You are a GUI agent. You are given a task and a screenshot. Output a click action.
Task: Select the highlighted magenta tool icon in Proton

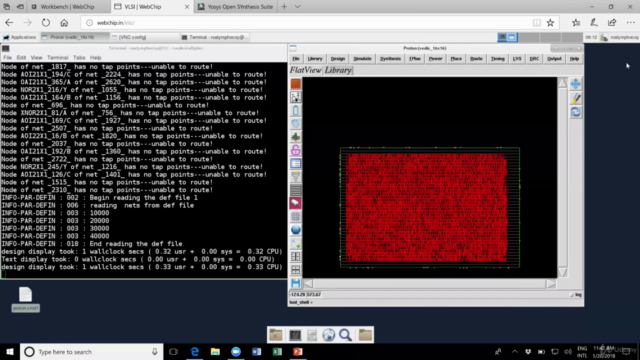click(296, 203)
